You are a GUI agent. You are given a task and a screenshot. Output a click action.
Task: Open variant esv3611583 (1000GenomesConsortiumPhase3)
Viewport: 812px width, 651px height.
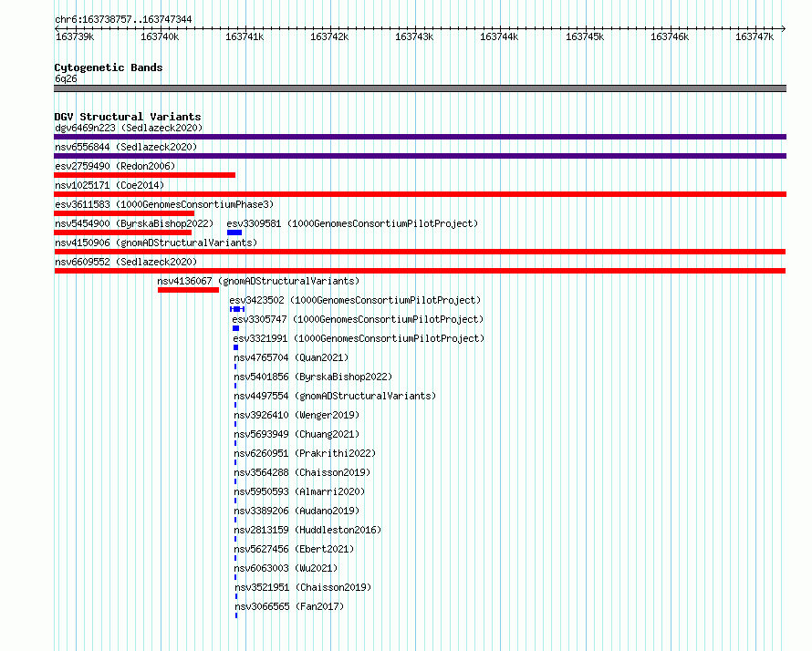click(x=164, y=204)
